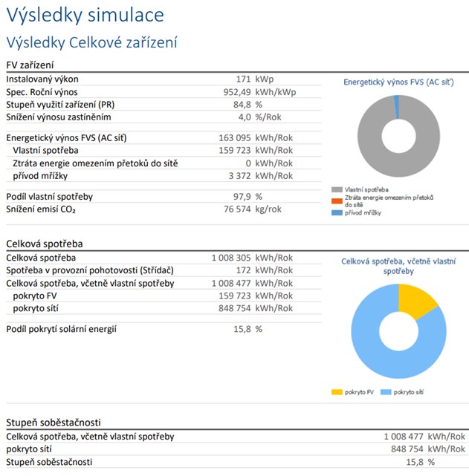Click the value '84,8' percent
Screen dimensions: 469x476
point(242,105)
